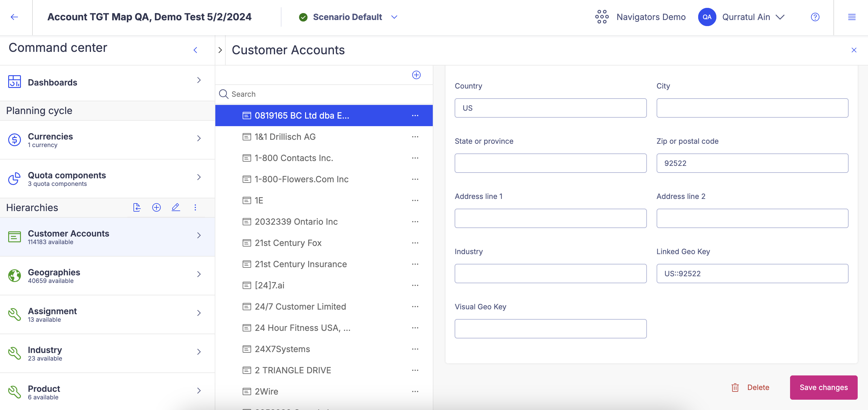Select the 1E account
The height and width of the screenshot is (410, 868).
tap(324, 200)
